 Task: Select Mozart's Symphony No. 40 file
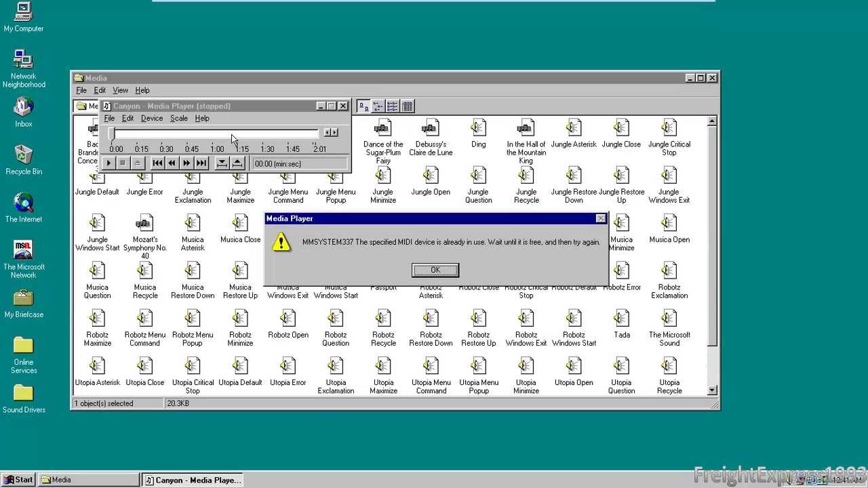(145, 236)
